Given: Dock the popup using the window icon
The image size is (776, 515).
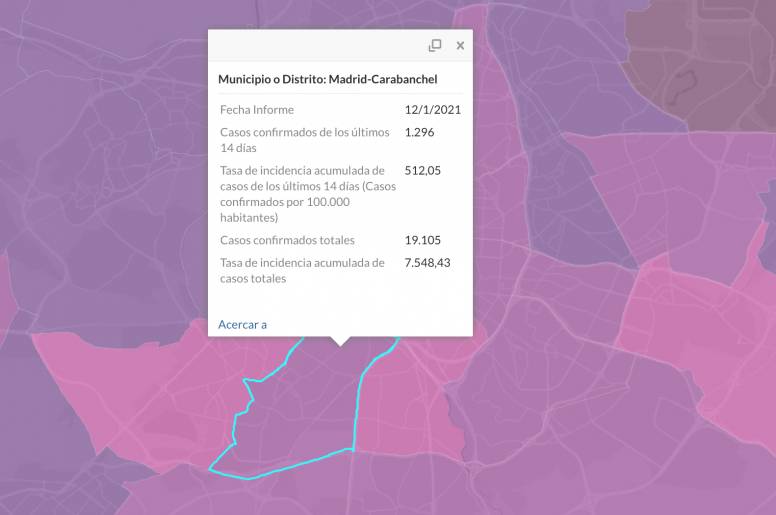Looking at the screenshot, I should [435, 45].
